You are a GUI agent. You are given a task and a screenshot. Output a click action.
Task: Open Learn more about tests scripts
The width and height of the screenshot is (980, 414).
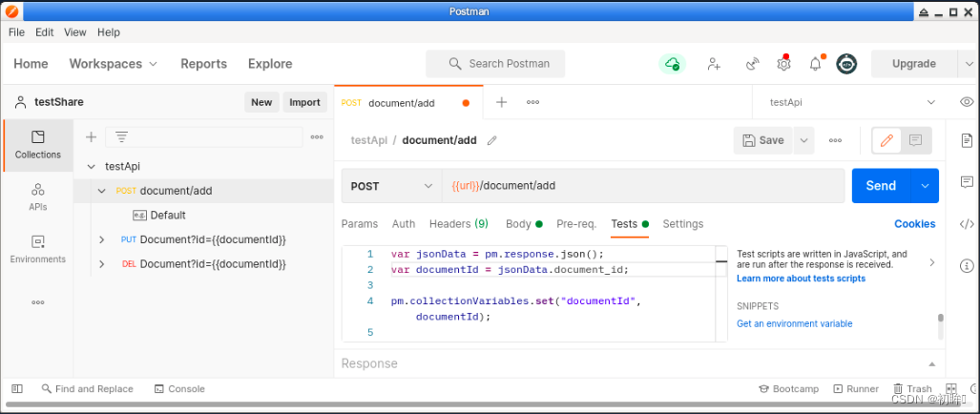[802, 279]
